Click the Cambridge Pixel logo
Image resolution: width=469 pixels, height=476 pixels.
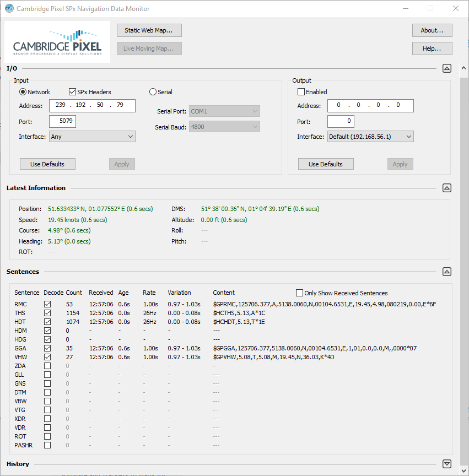coord(57,42)
